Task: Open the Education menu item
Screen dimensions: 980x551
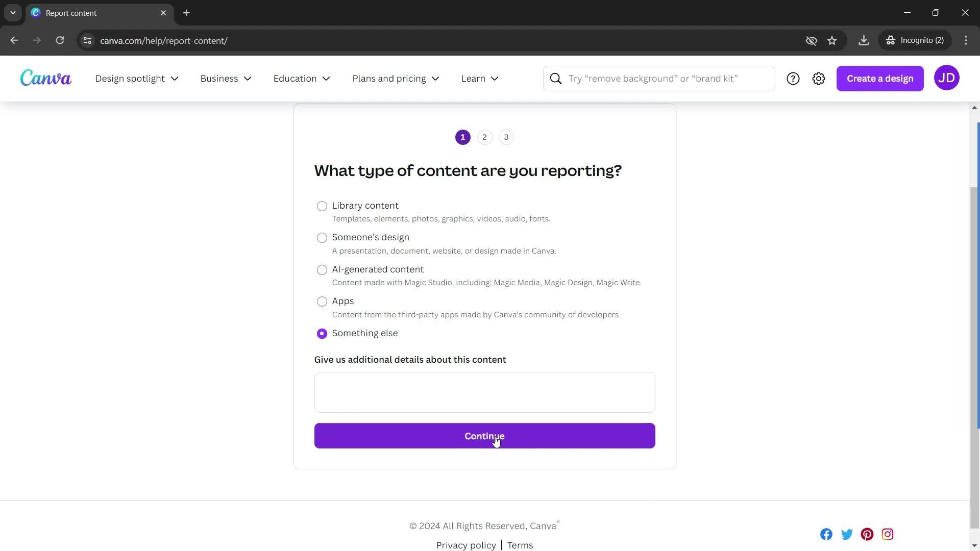Action: [301, 78]
